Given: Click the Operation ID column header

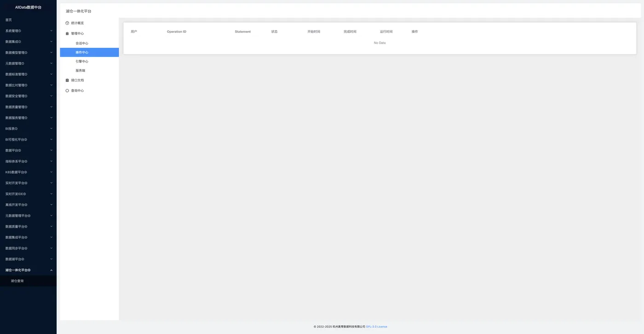Looking at the screenshot, I should 177,32.
